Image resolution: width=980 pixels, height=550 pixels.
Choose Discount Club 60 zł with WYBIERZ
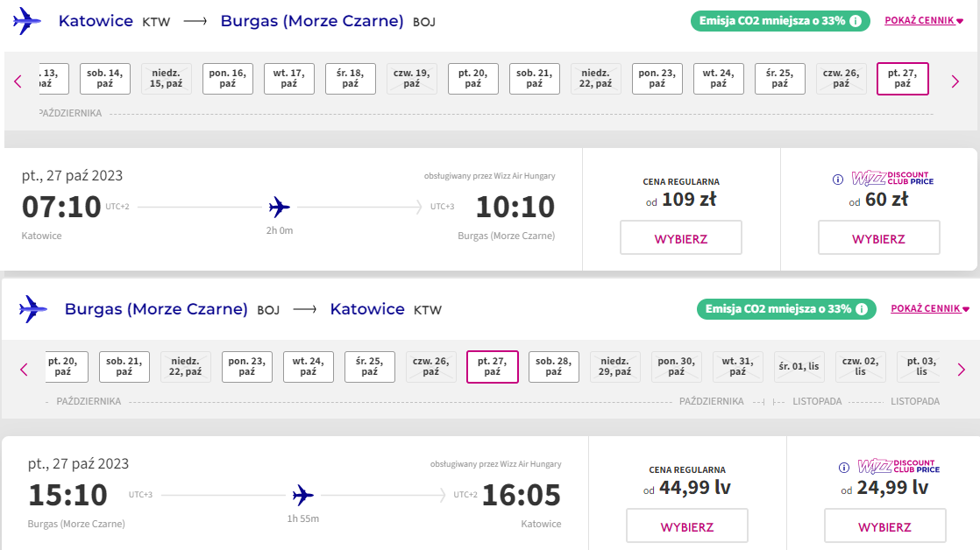878,237
